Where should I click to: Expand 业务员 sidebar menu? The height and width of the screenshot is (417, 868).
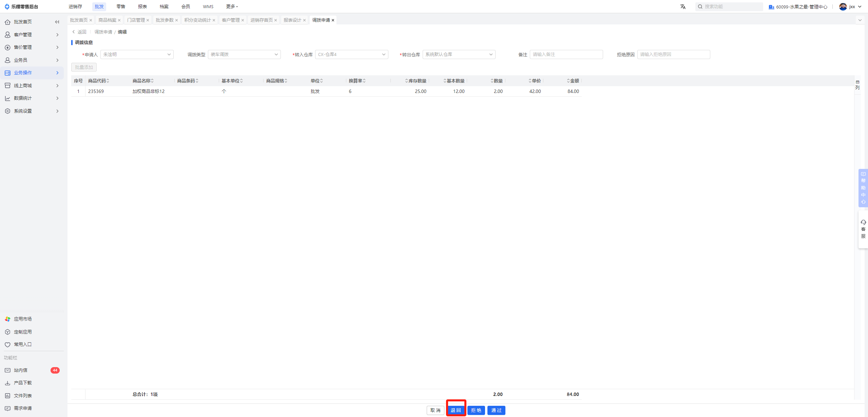[x=32, y=60]
